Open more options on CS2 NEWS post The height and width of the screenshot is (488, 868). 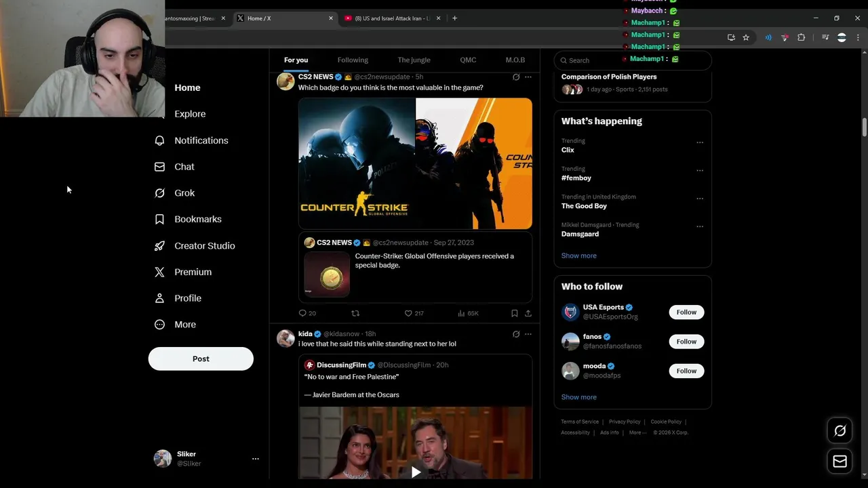(528, 77)
